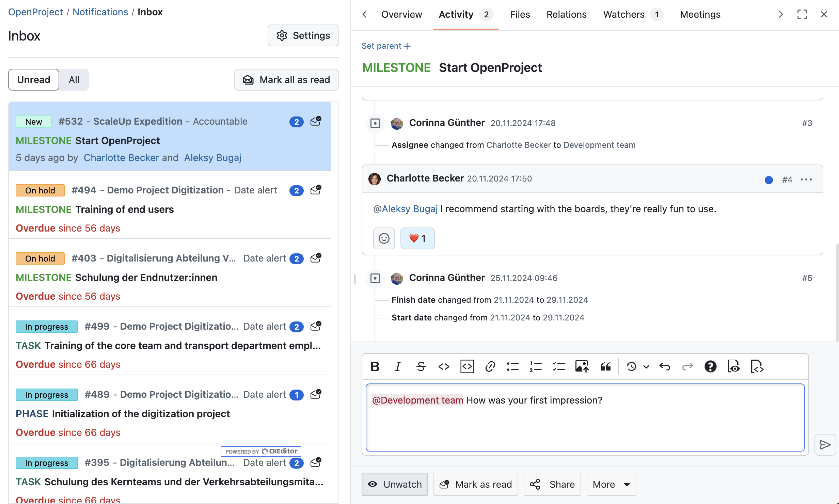Add emoji reaction to Charlotte's comment

tap(384, 238)
